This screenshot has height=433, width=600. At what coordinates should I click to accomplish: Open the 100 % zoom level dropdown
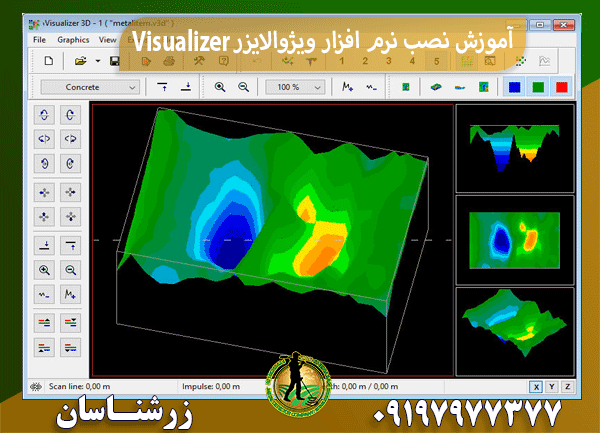click(295, 87)
